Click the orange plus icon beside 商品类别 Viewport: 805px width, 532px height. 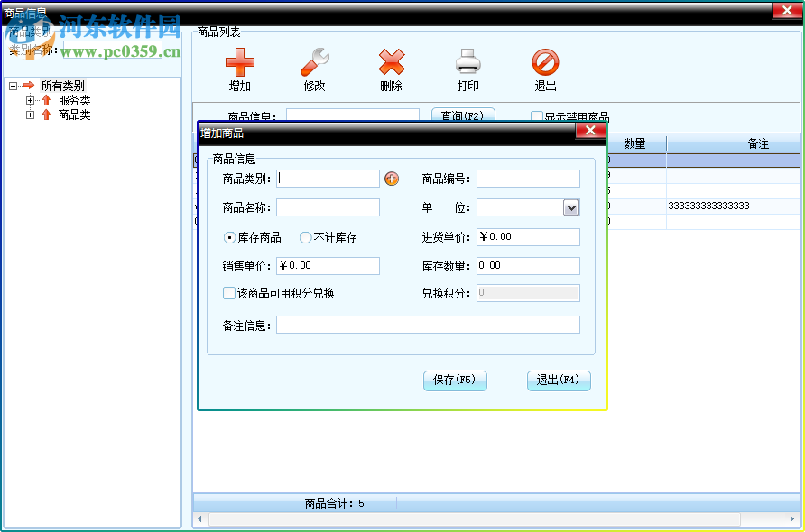(392, 178)
